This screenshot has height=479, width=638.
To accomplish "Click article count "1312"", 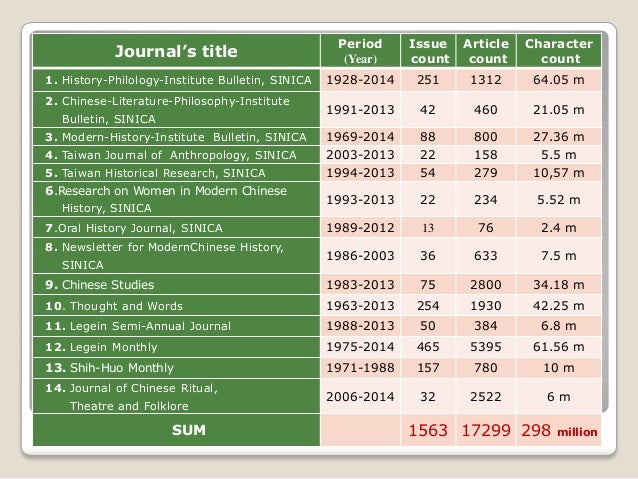I will tap(486, 80).
